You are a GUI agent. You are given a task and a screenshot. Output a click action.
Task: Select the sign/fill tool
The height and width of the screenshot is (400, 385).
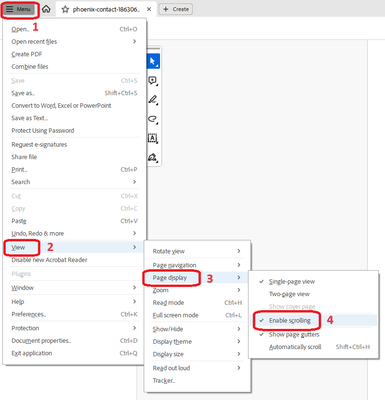153,157
